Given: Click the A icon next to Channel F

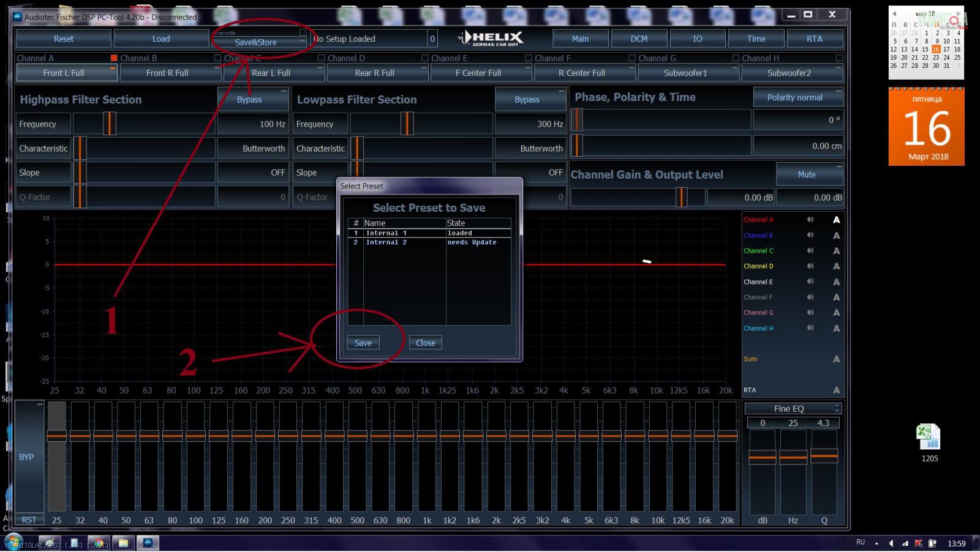Looking at the screenshot, I should (836, 297).
